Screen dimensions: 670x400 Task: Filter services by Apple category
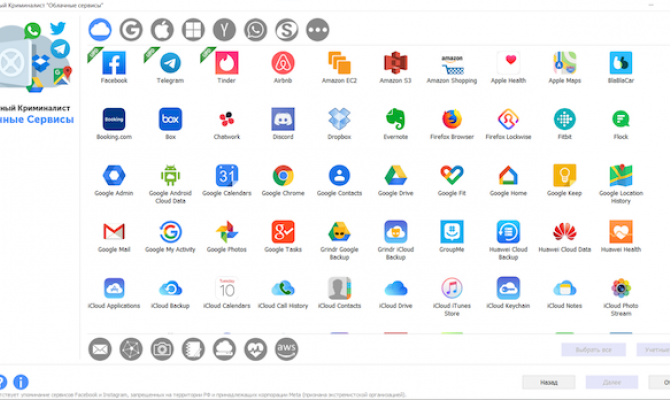(162, 30)
